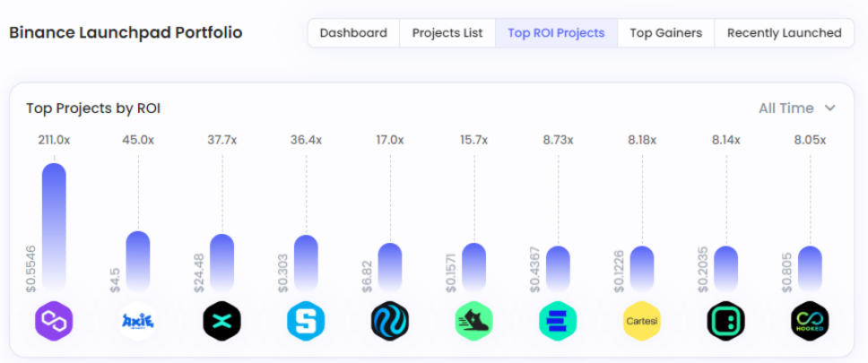
Task: Expand the All Time period dropdown
Action: pyautogui.click(x=796, y=108)
